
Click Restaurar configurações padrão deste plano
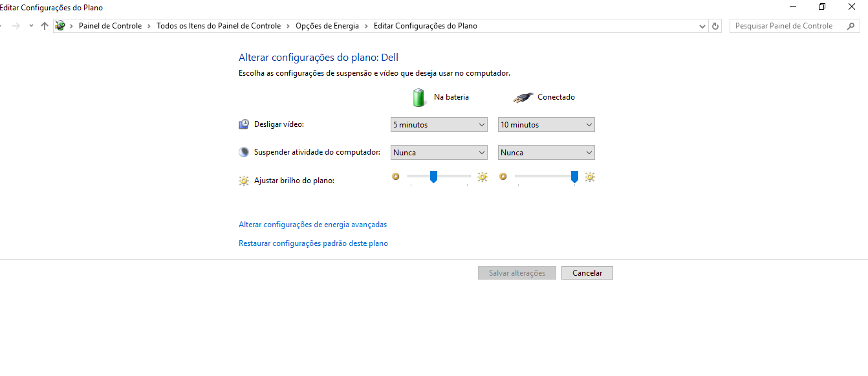[313, 243]
